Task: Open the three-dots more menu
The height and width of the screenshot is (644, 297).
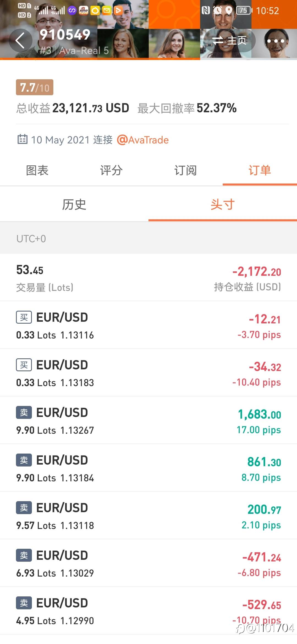Action: tap(276, 41)
